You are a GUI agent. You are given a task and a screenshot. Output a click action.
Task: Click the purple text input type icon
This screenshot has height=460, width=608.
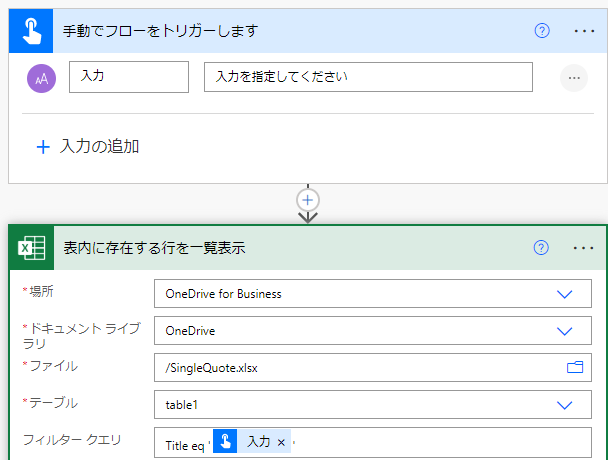41,78
